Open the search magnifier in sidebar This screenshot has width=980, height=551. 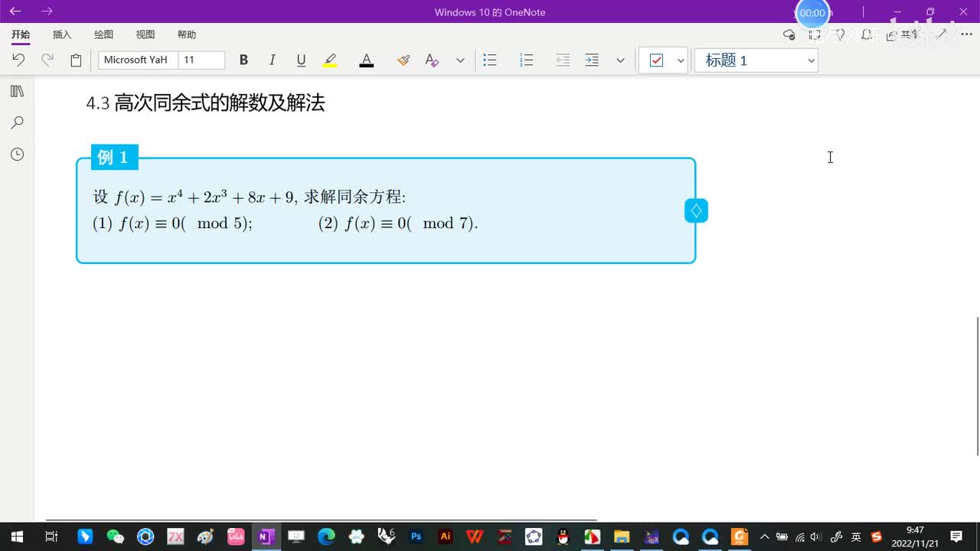[17, 122]
